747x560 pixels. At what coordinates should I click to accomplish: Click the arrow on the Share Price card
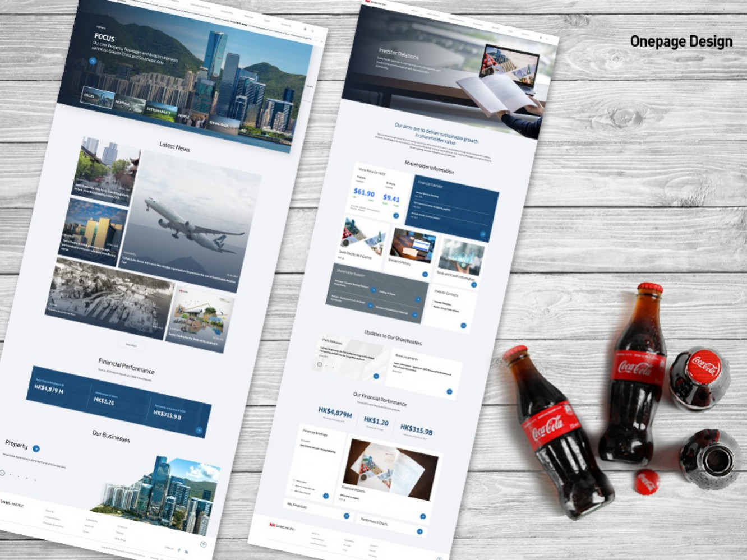[x=396, y=215]
